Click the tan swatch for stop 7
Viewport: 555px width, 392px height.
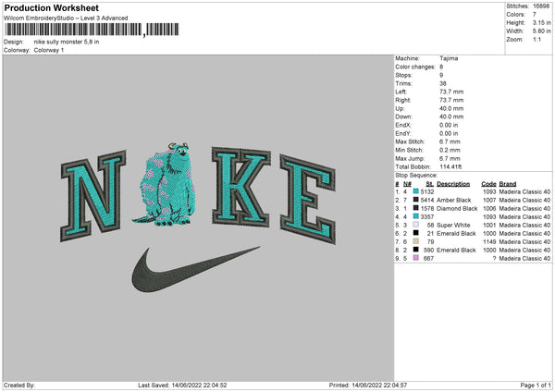[x=416, y=241]
